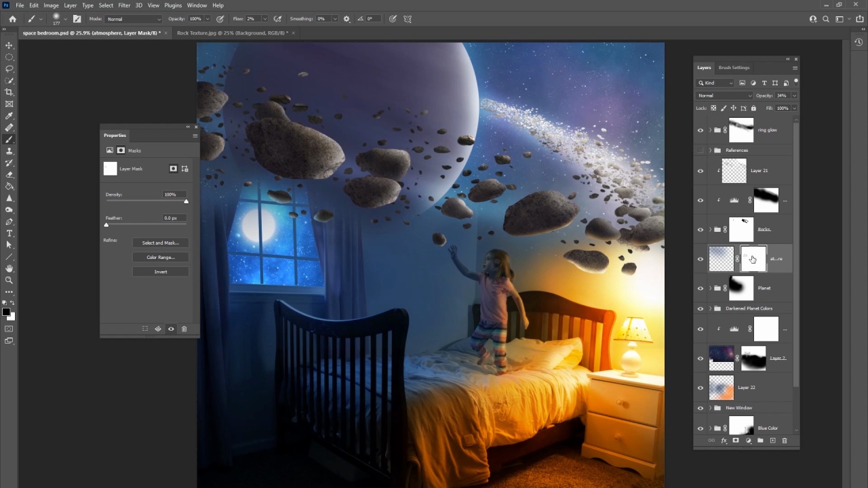Switch to the Rock Texture.jpg tab

pos(232,33)
